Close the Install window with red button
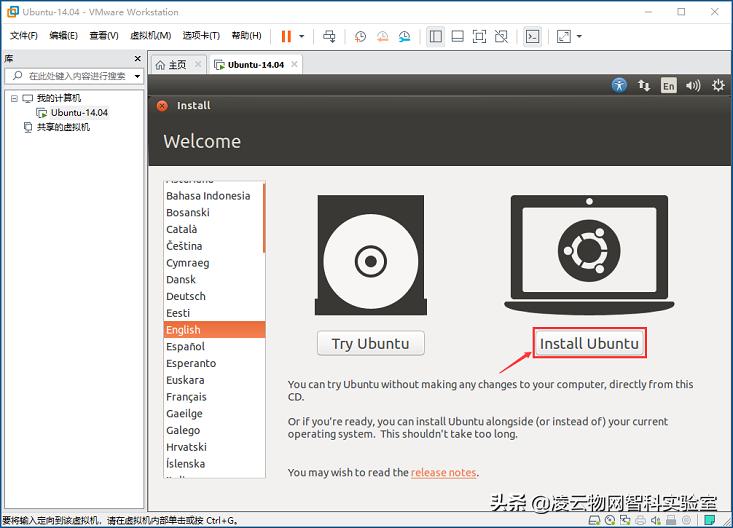 pyautogui.click(x=162, y=106)
